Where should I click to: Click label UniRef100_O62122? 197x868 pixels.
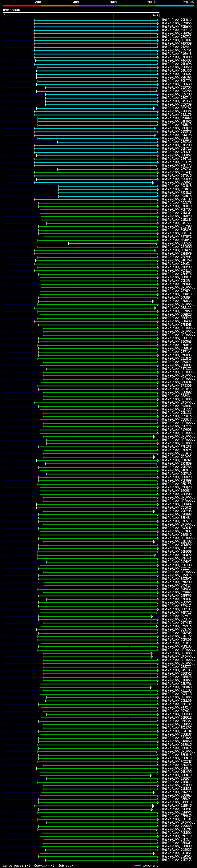[x=176, y=308]
